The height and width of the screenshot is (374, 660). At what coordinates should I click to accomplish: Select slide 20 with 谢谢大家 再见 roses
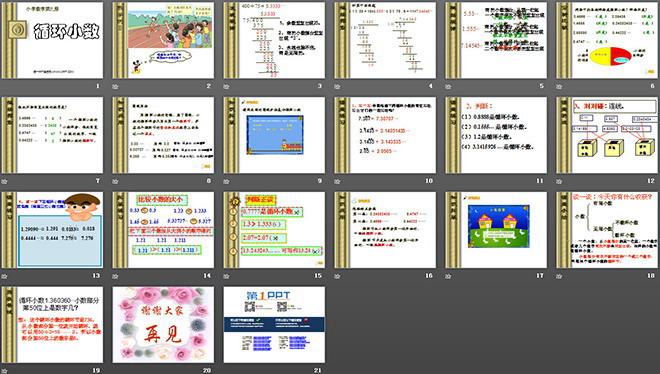[163, 325]
